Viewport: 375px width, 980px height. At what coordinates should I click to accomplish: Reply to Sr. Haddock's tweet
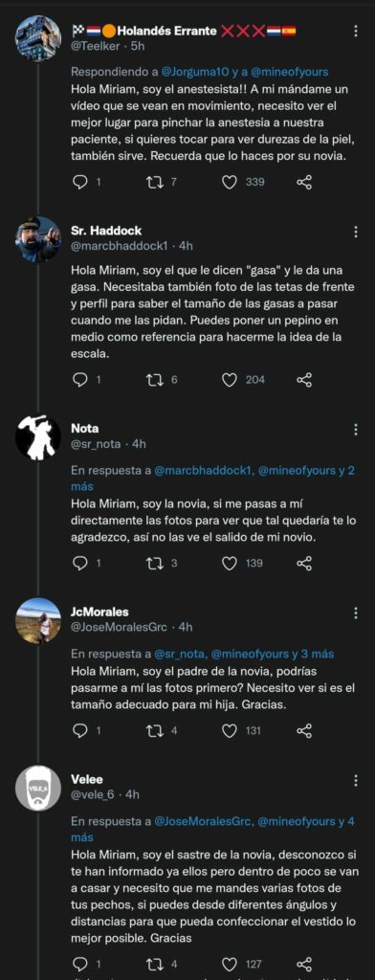coord(80,379)
